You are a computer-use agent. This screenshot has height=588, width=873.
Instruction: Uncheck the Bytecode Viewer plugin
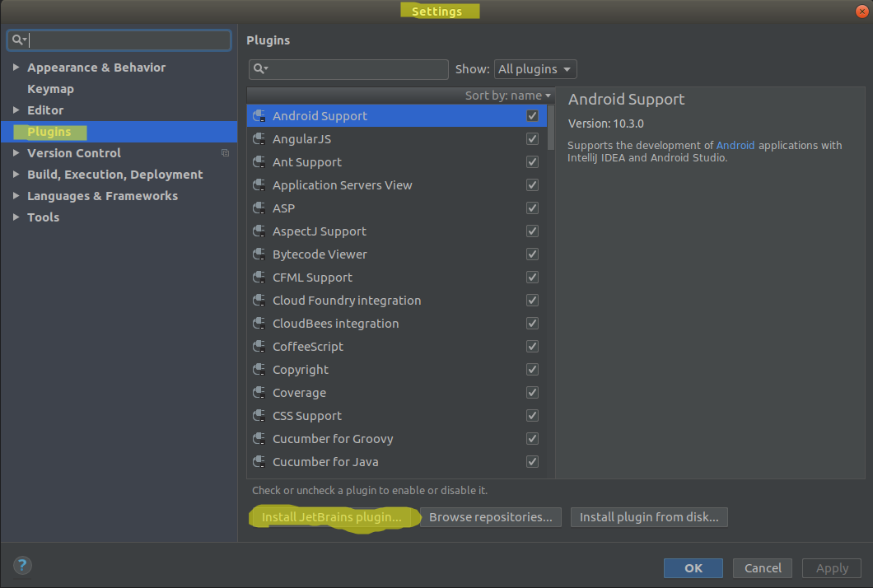tap(532, 254)
